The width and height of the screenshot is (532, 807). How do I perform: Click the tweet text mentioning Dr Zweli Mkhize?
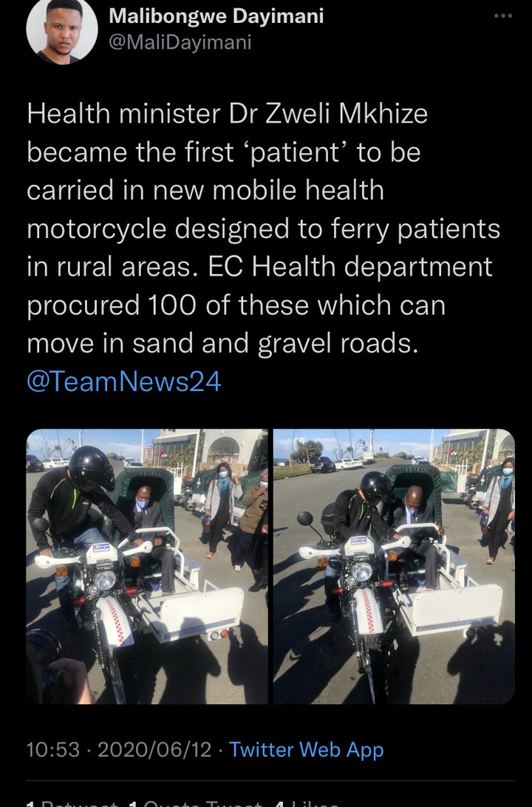point(264,228)
